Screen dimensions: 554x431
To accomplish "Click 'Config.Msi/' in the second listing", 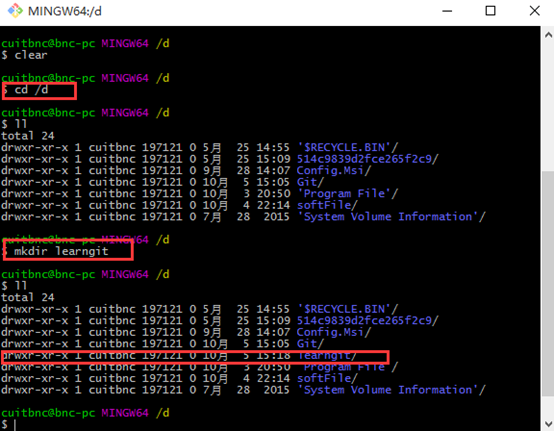I will (334, 332).
